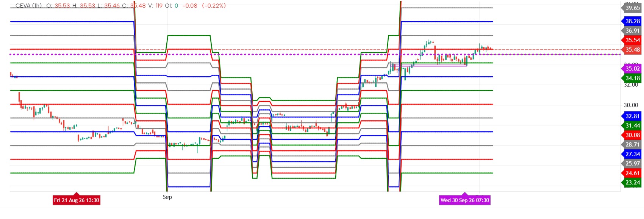Click the 32.00 price axis tick
This screenshot has width=644, height=219.
(x=631, y=85)
